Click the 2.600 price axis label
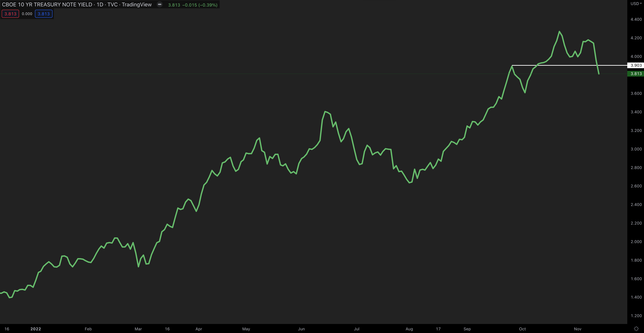This screenshot has height=333, width=644. point(636,186)
